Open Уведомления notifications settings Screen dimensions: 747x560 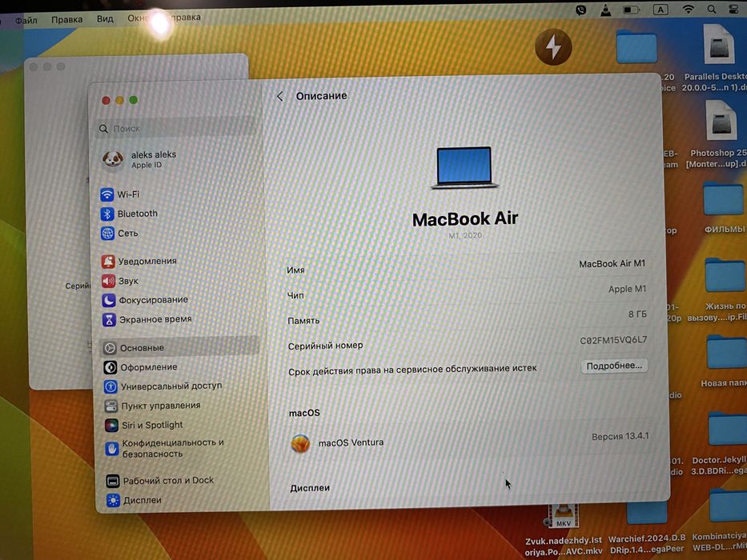click(139, 261)
